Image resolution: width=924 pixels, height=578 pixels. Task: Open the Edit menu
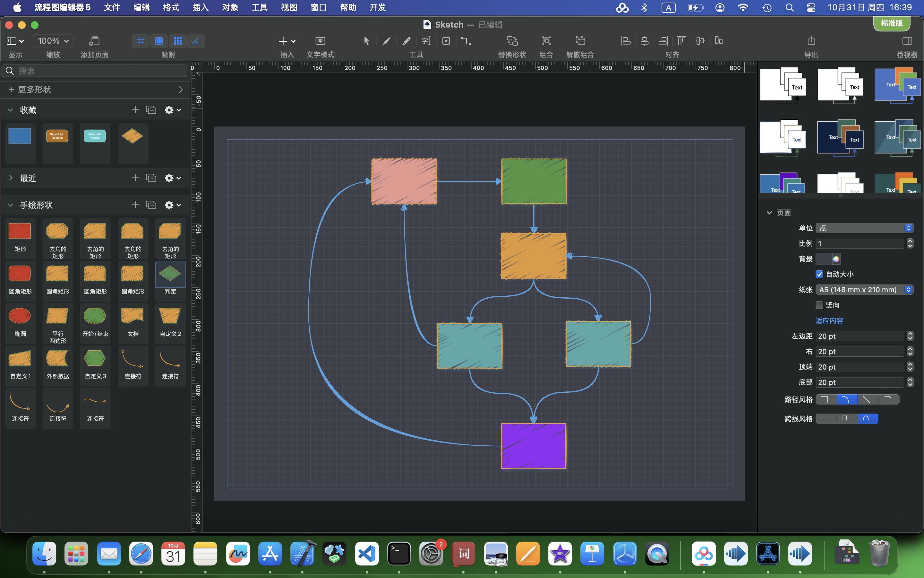(141, 8)
